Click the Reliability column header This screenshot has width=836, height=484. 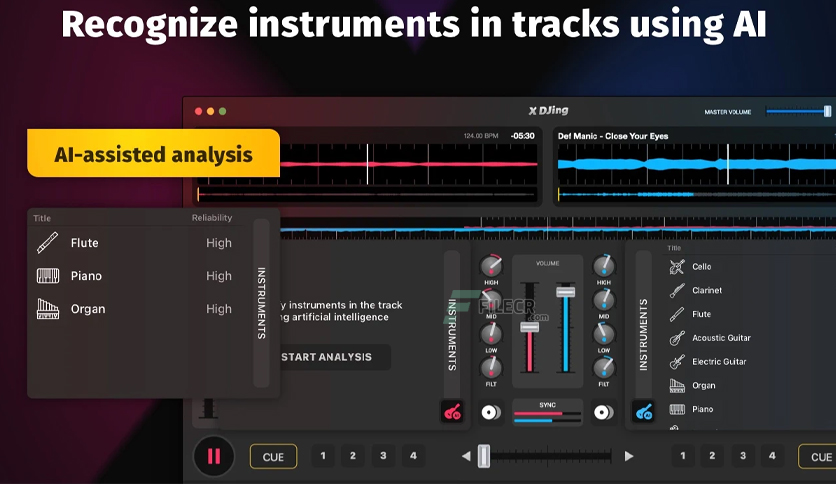tap(212, 217)
